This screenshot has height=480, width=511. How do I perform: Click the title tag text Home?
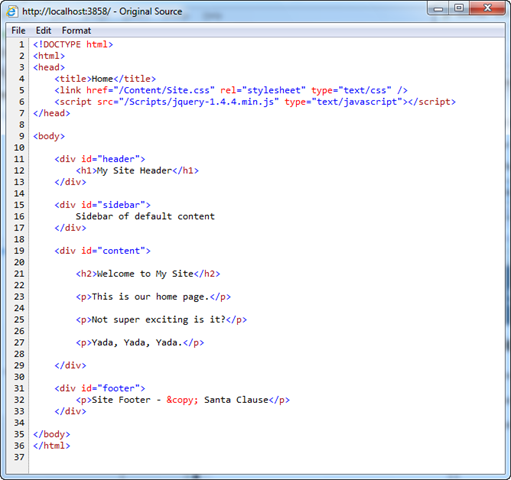102,79
